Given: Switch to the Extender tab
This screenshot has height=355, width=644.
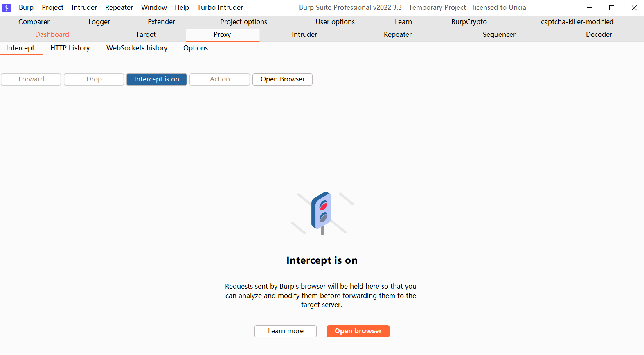Looking at the screenshot, I should point(161,22).
